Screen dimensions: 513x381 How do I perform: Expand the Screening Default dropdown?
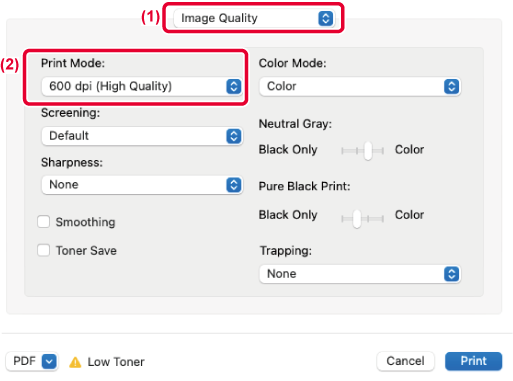[142, 136]
